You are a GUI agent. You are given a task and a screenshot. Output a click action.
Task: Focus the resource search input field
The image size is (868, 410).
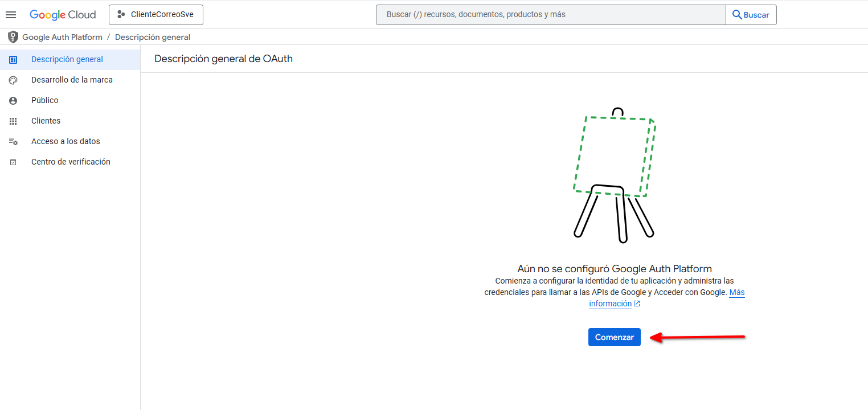[550, 15]
